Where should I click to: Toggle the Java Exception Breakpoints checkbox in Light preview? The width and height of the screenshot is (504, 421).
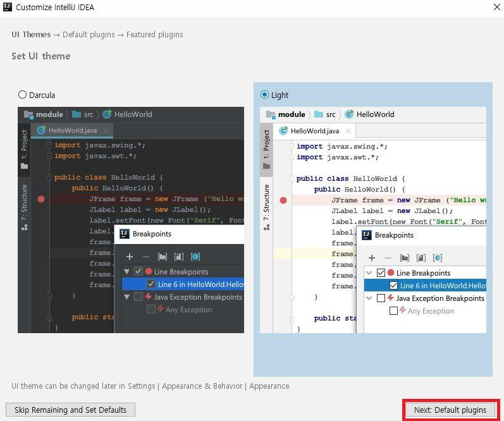click(x=381, y=298)
